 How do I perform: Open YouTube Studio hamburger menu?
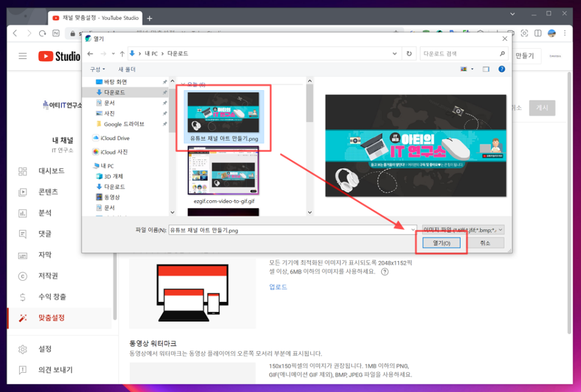23,56
